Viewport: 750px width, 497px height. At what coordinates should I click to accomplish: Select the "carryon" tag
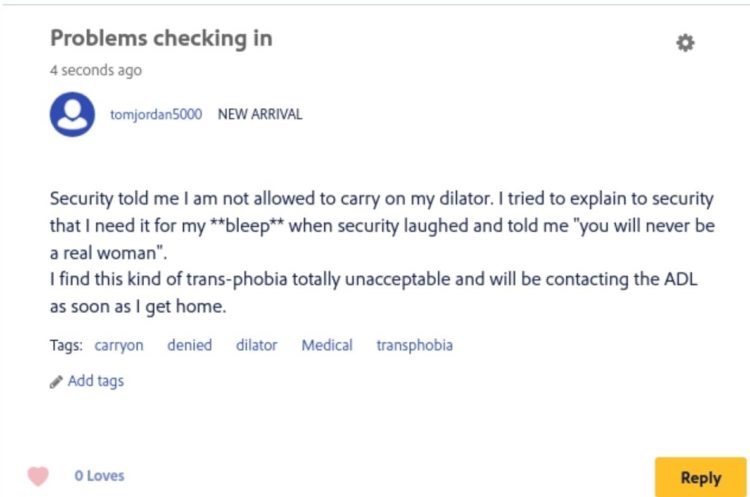(x=119, y=345)
